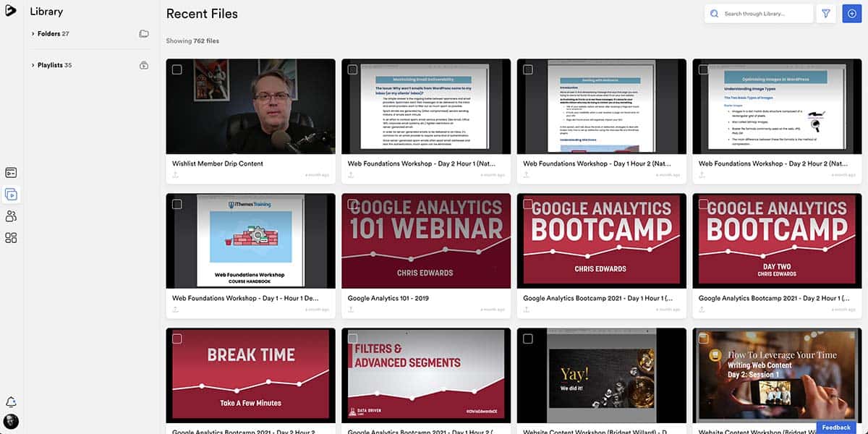
Task: Click the app logo in the sidebar
Action: point(11,10)
